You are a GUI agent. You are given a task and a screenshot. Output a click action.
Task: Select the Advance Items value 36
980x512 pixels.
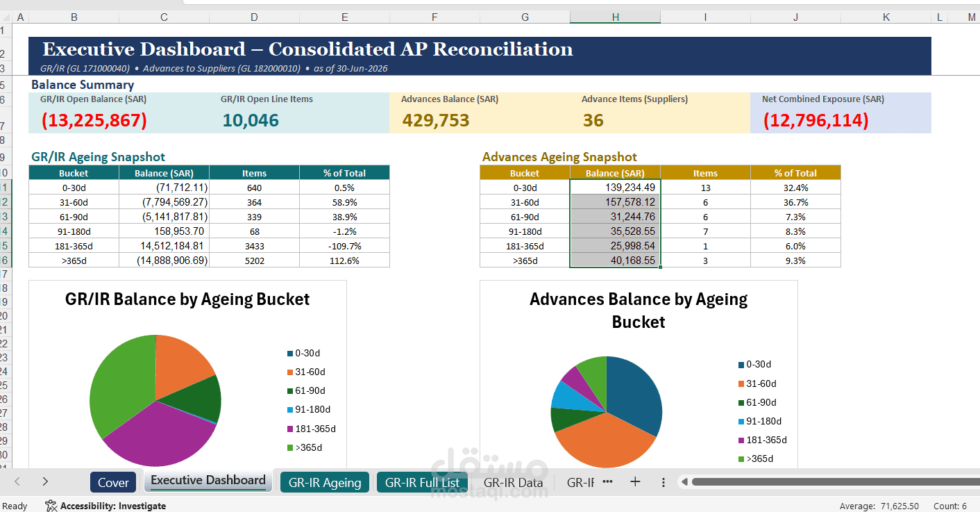click(x=593, y=120)
